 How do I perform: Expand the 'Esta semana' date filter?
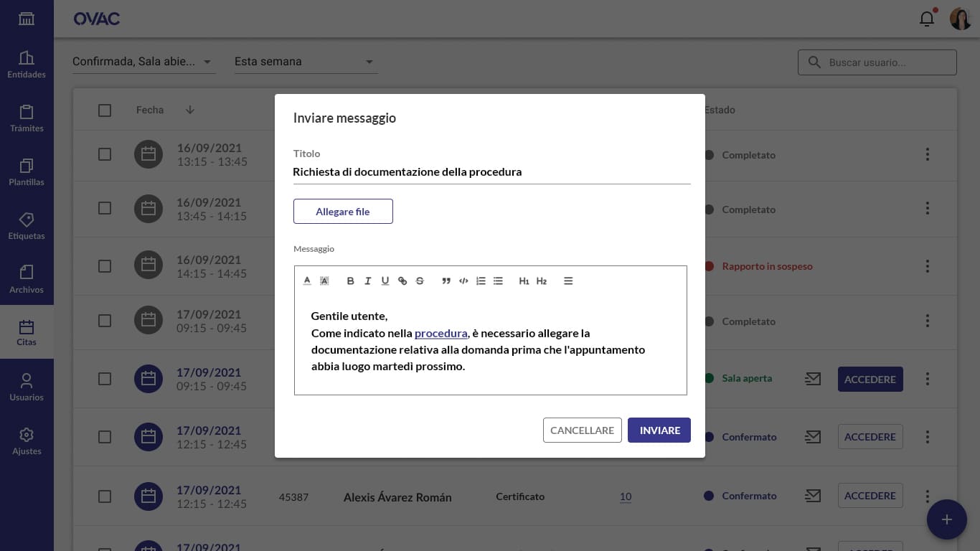point(306,62)
